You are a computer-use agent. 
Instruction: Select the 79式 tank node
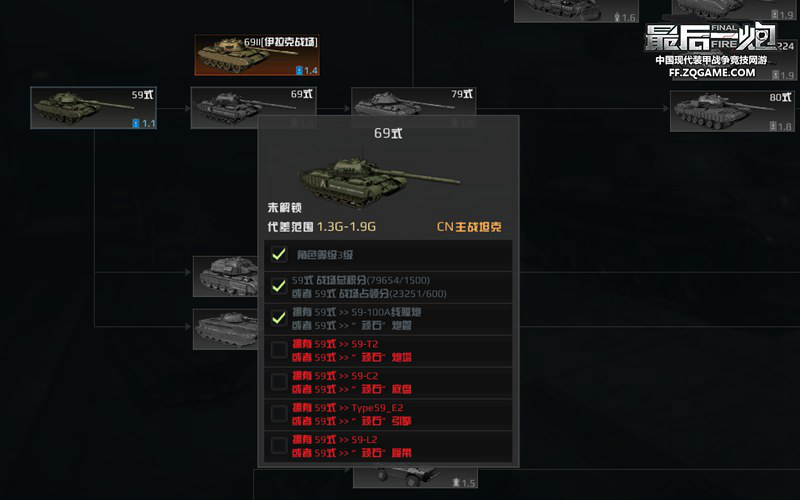coord(413,101)
